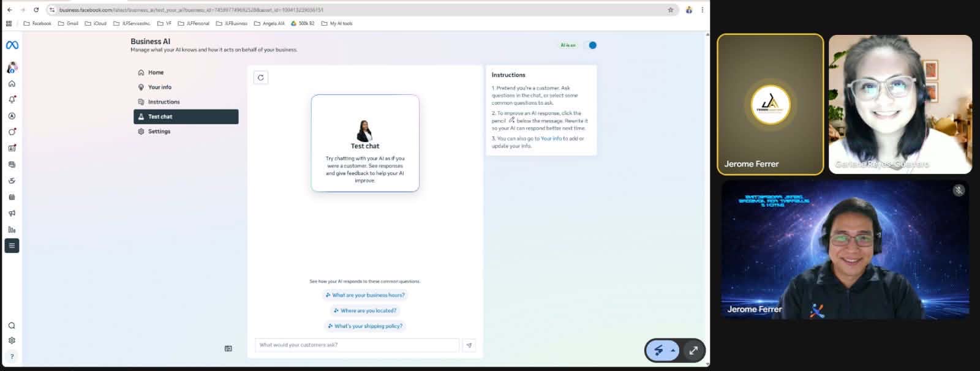Expand the shared screen to full view
The width and height of the screenshot is (980, 371).
693,351
